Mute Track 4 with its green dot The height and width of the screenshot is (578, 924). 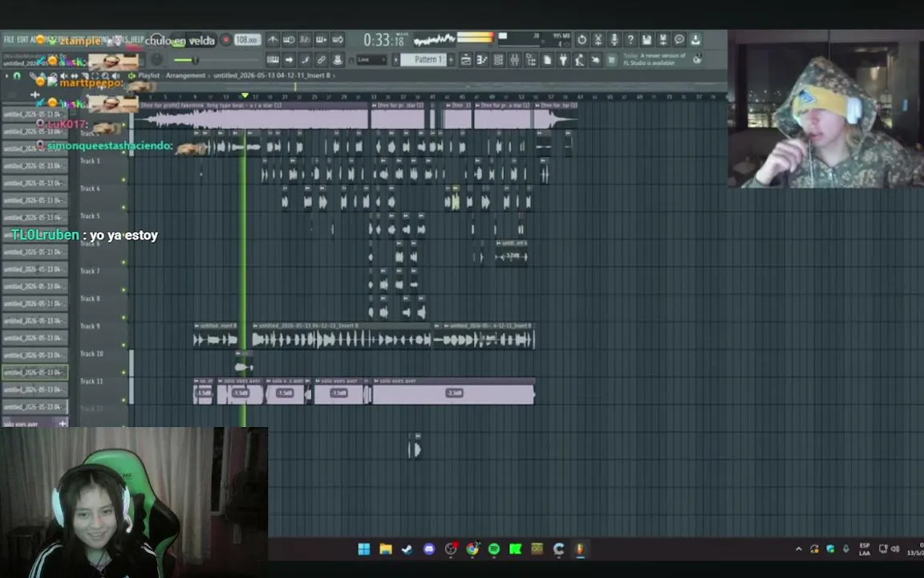tap(124, 208)
